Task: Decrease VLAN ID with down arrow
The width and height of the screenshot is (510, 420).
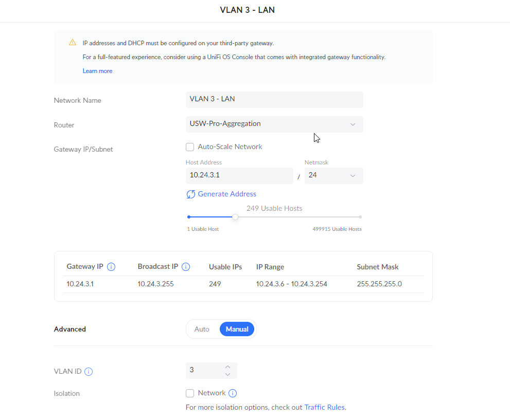Action: 228,375
